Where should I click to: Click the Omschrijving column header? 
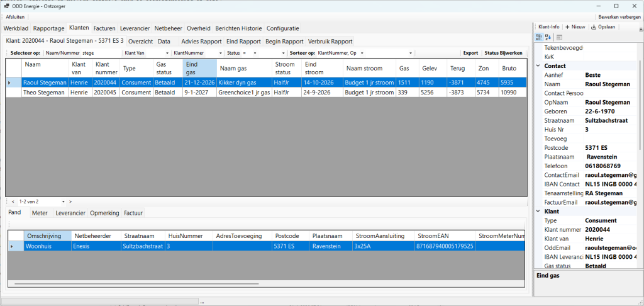47,236
